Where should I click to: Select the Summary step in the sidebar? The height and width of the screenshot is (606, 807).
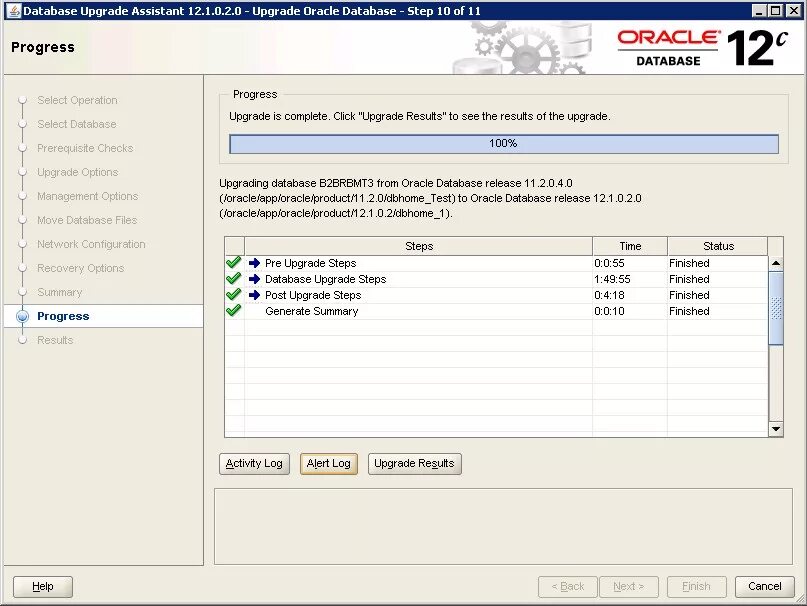pyautogui.click(x=60, y=292)
